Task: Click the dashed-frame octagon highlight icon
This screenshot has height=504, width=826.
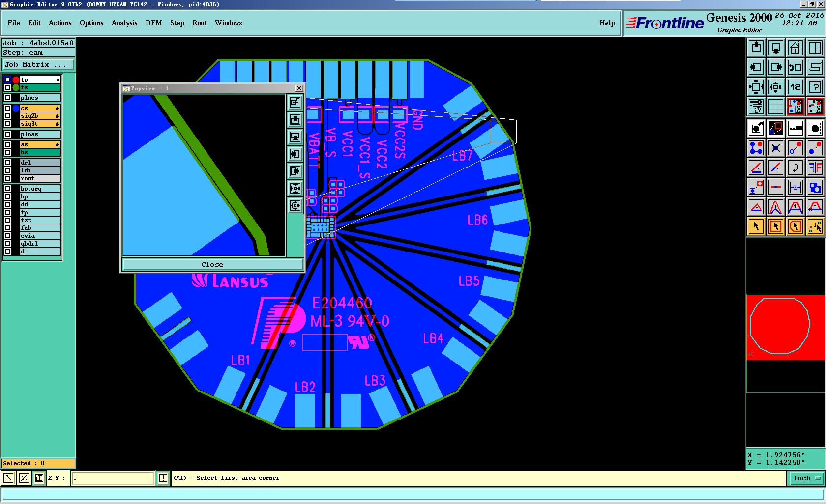Action: 815,129
